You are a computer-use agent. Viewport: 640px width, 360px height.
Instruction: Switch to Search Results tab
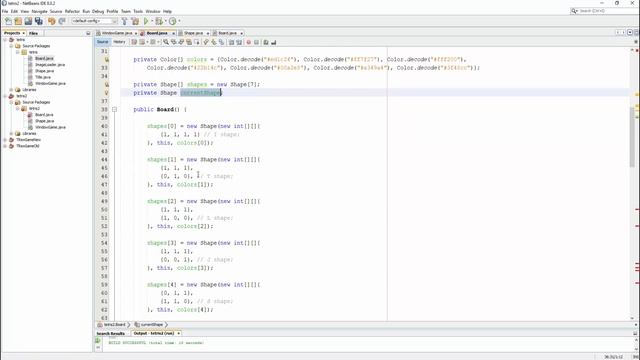[x=111, y=333]
